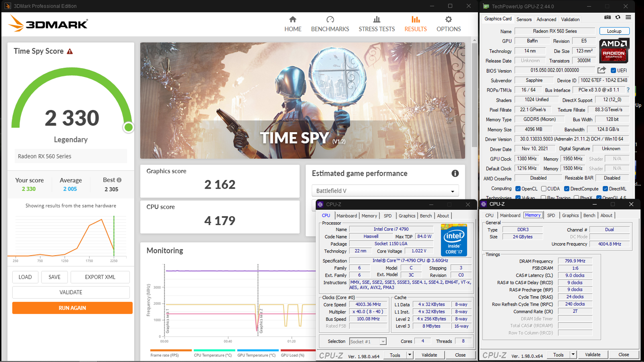Click the VALIDATE button in 3DMark
644x362 pixels.
pos(71,292)
